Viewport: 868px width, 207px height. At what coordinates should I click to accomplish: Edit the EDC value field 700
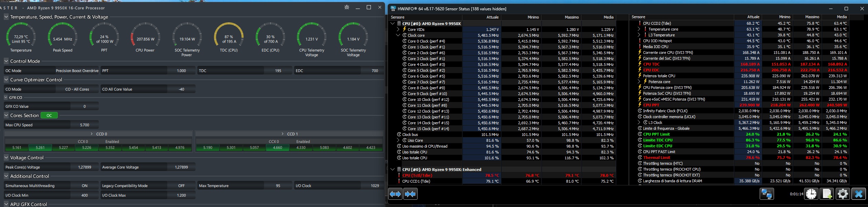coord(373,71)
